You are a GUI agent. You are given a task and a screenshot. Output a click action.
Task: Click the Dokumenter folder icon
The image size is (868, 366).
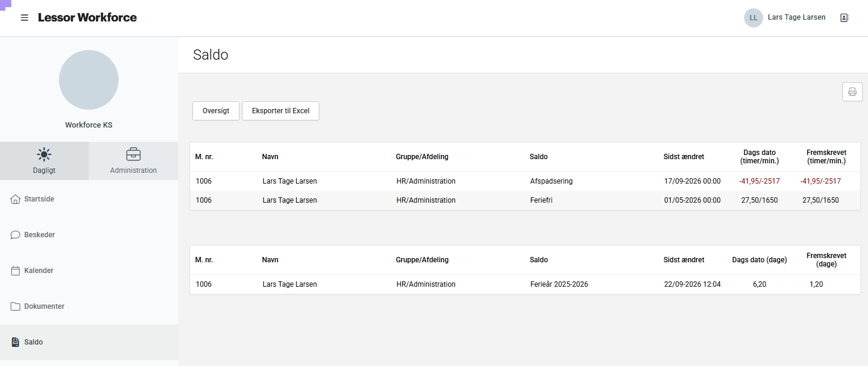point(15,306)
